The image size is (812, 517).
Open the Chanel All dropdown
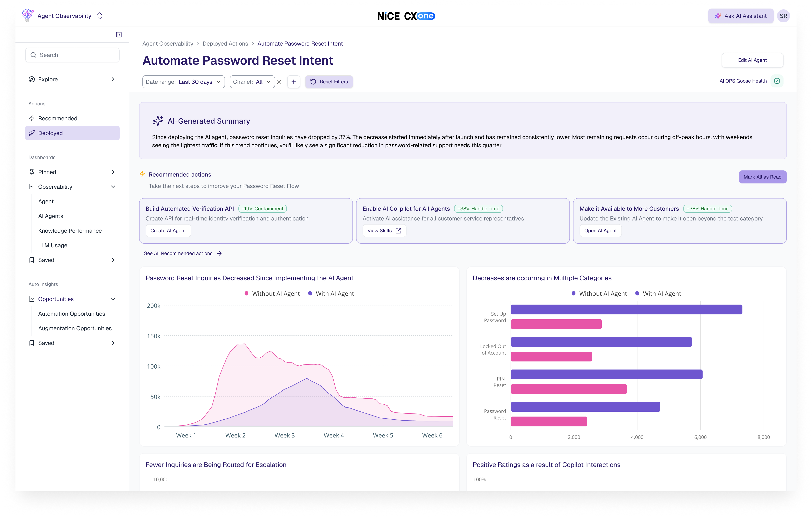pyautogui.click(x=252, y=82)
